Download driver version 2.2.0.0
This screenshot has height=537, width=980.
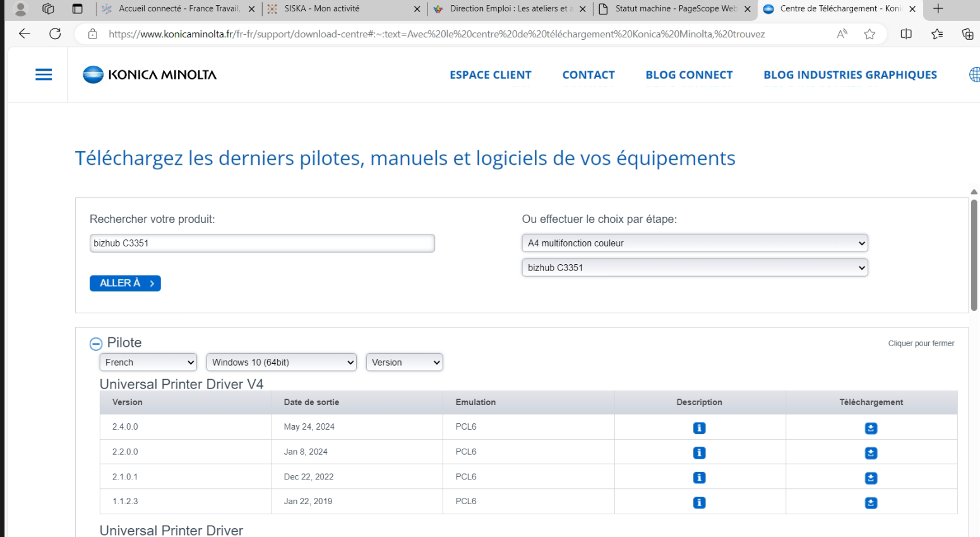click(x=871, y=452)
